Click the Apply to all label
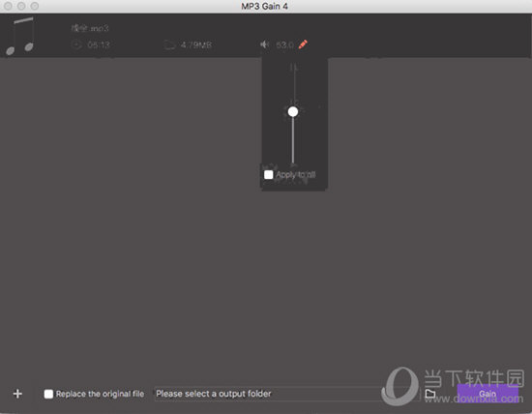Screen dimensions: 532x414 click(296, 174)
